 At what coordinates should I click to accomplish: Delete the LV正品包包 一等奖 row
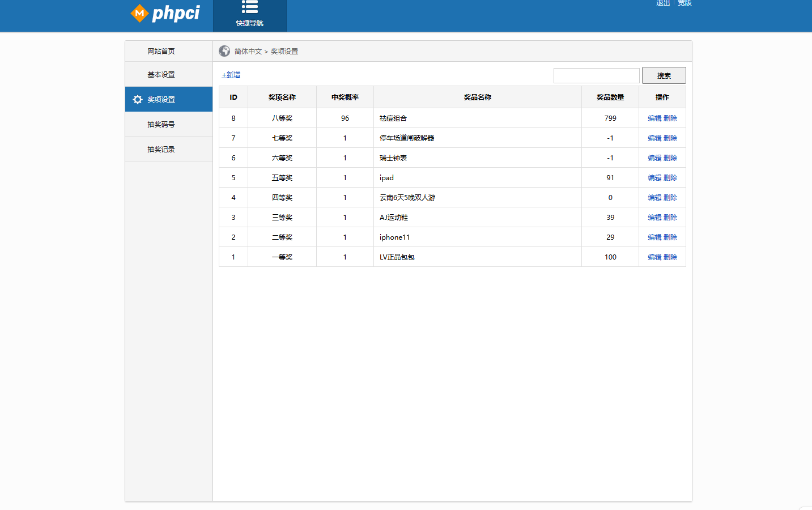click(670, 257)
